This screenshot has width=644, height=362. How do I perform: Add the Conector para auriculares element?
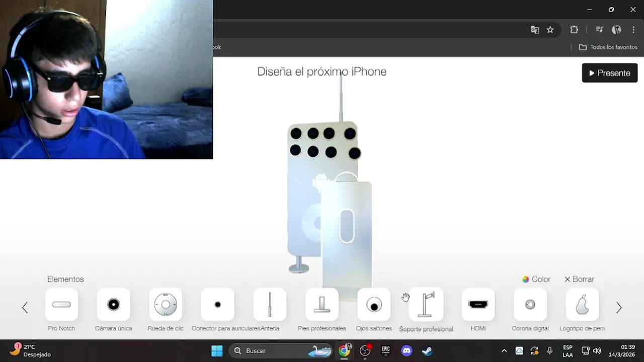coord(218,304)
